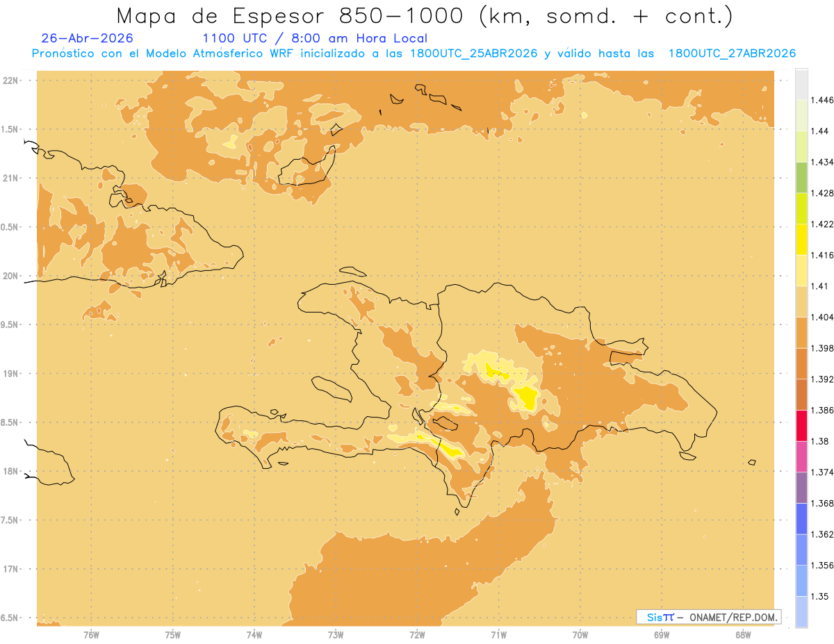
Task: Click the 1800UTC_27ABR2026 valid-time text
Action: 732,53
